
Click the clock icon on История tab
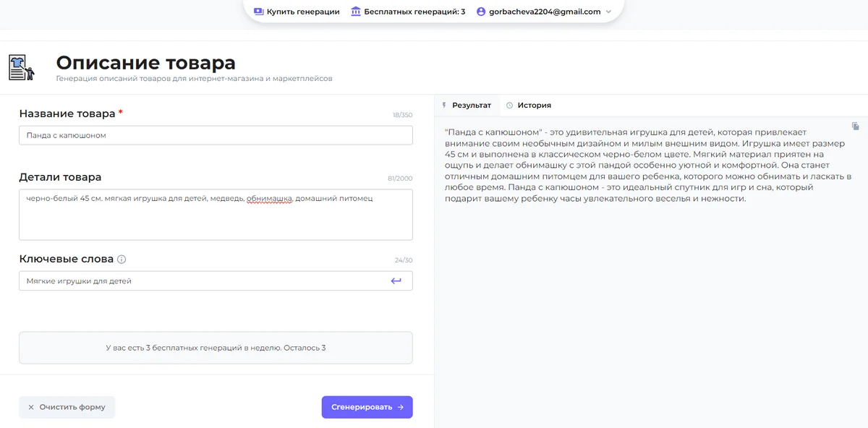(x=509, y=106)
